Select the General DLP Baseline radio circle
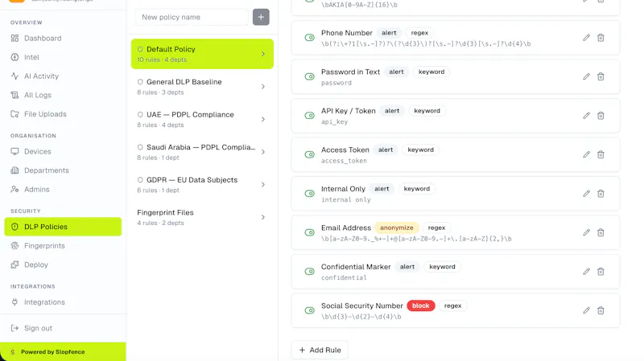 140,82
